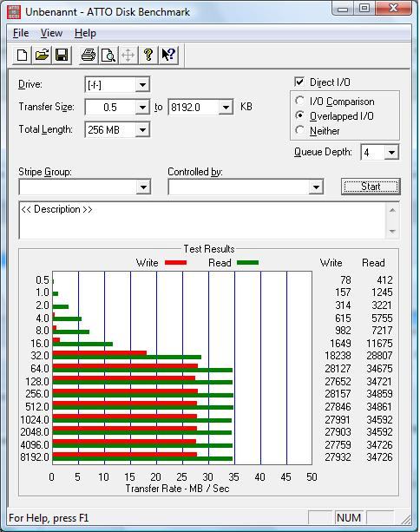
Task: Open a benchmark file via folder icon
Action: [42, 55]
